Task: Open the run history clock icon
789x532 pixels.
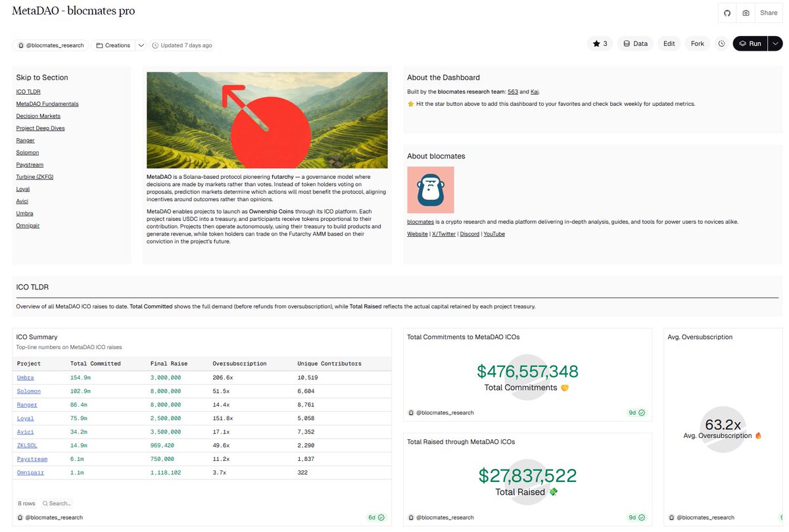Action: pyautogui.click(x=721, y=43)
